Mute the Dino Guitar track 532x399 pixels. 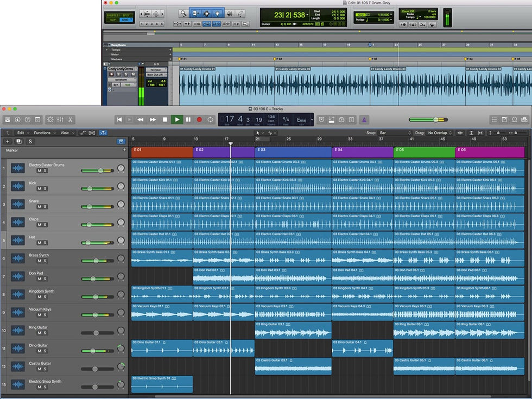tap(39, 351)
